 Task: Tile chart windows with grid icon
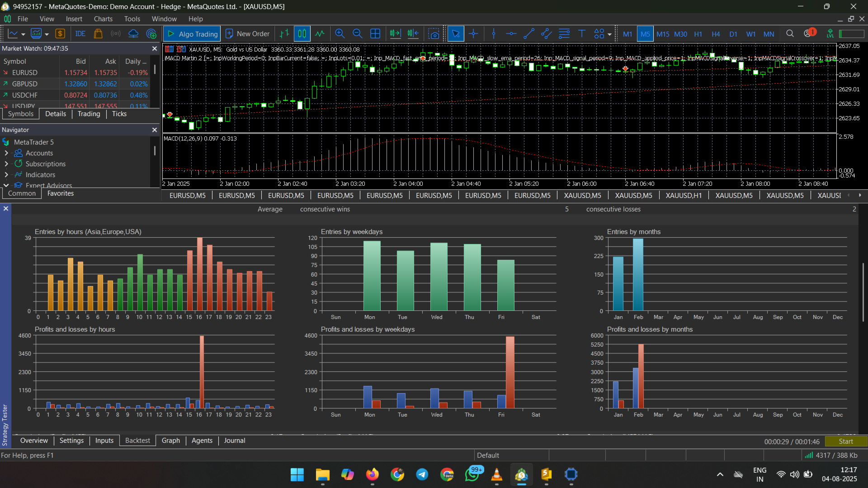point(375,34)
